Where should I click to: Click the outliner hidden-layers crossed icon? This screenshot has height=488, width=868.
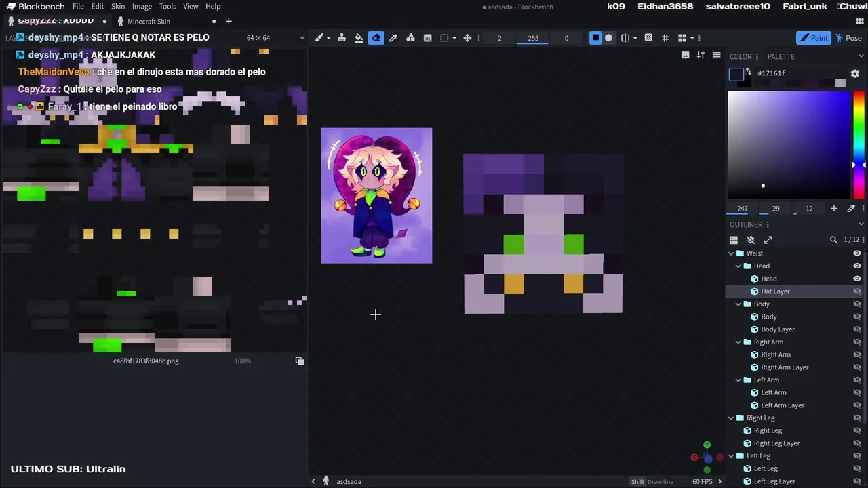(751, 240)
